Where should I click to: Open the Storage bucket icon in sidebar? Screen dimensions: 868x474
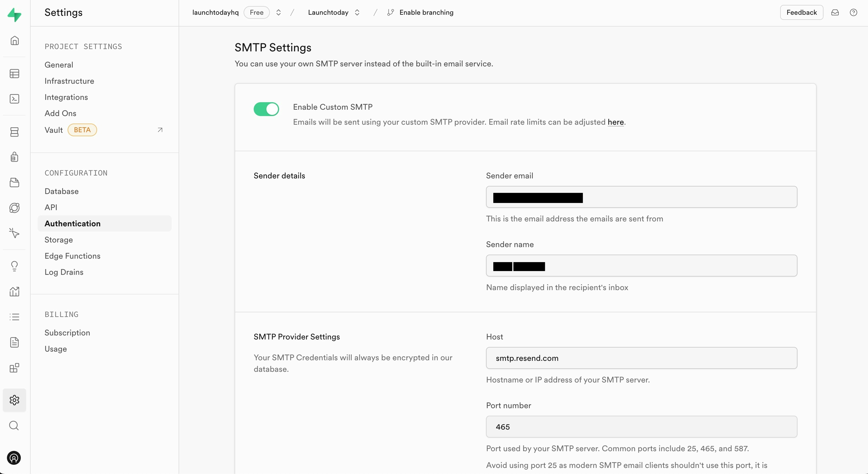click(x=14, y=182)
